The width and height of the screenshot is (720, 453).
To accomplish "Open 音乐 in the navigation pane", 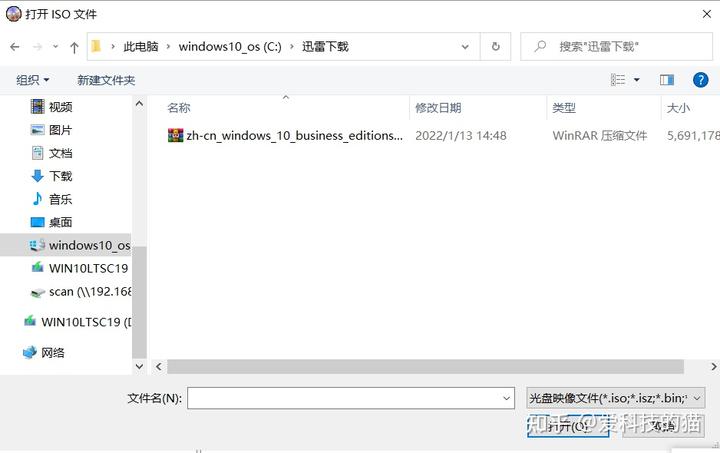I will 61,199.
